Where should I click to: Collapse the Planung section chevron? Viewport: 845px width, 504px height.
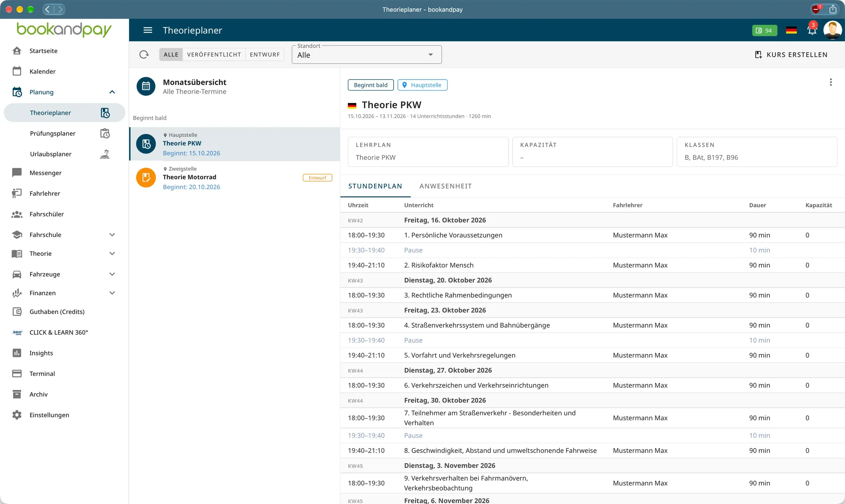(112, 92)
